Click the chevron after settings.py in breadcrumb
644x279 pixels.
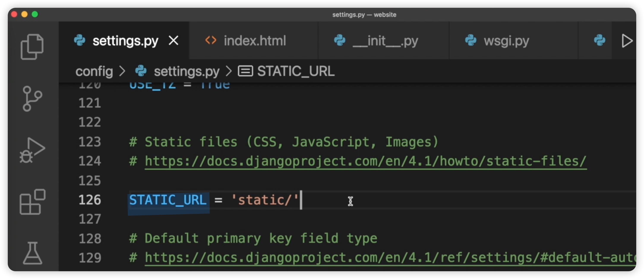[229, 71]
